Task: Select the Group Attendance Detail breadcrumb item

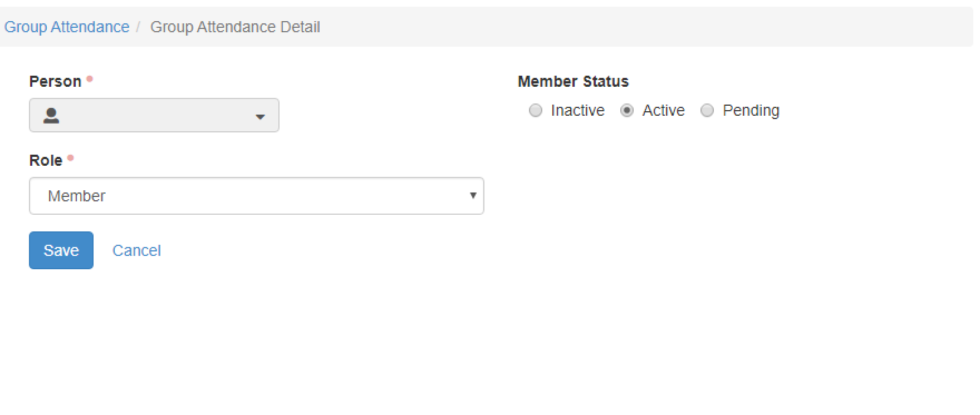Action: pos(236,26)
